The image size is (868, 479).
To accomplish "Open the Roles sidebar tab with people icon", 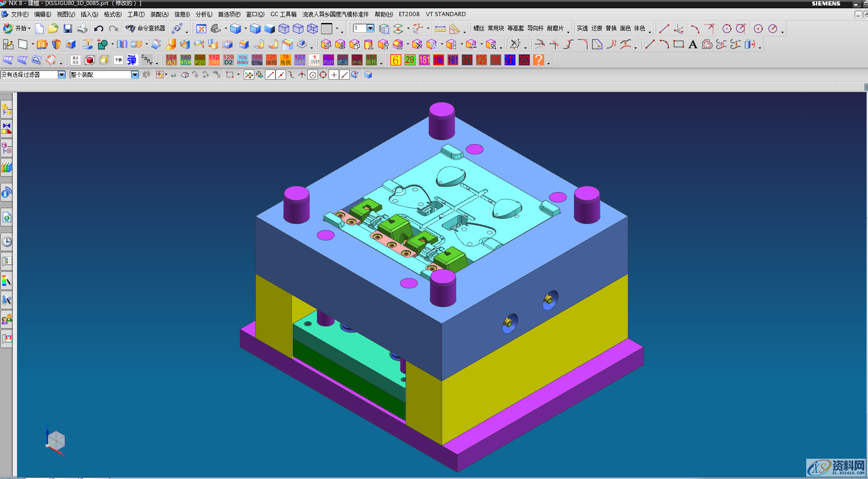I will point(6,319).
